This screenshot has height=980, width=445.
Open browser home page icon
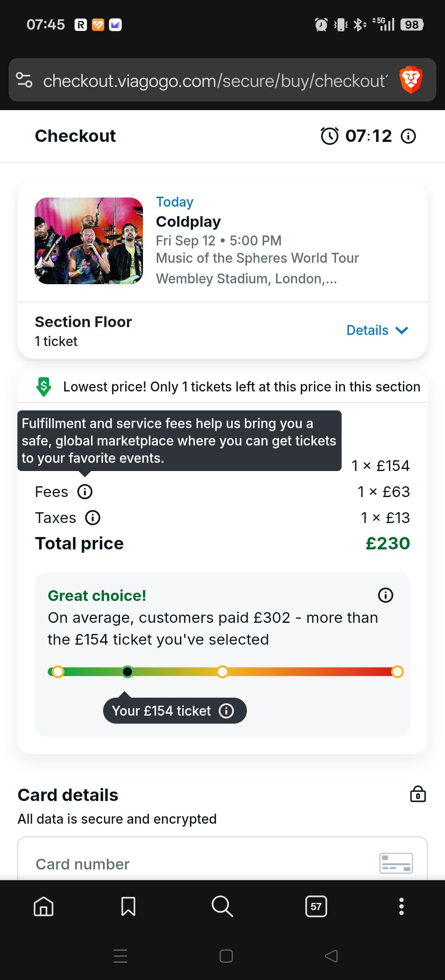(x=44, y=906)
